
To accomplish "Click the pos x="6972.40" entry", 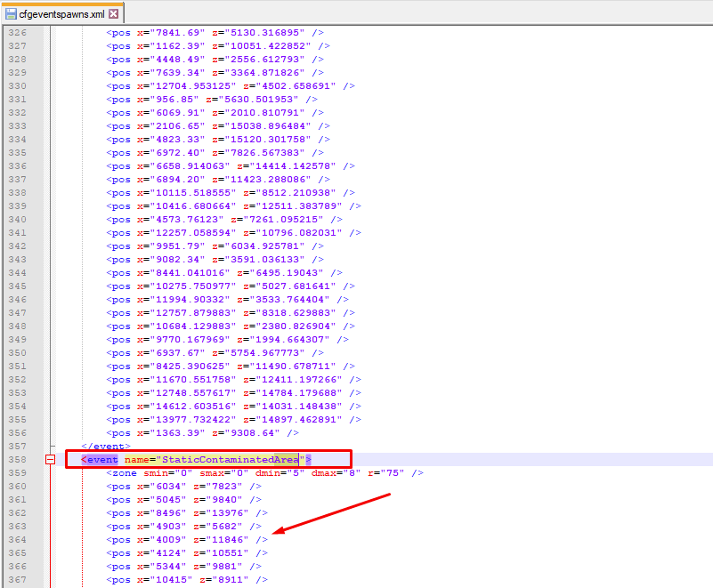I will click(x=215, y=153).
